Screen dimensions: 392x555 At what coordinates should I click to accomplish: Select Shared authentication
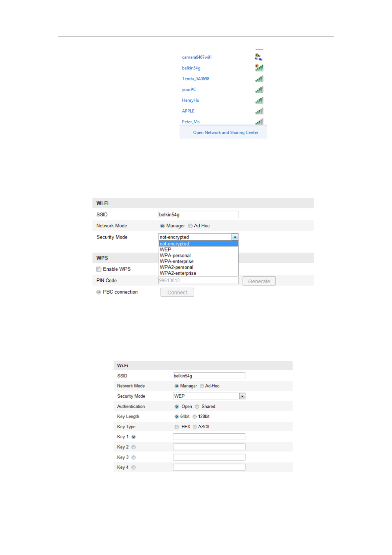coord(197,406)
